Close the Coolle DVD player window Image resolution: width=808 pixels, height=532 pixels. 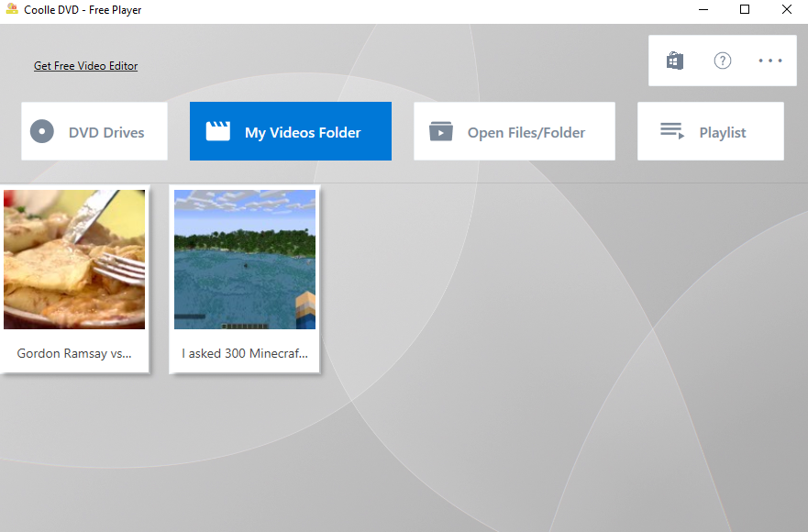(x=787, y=10)
